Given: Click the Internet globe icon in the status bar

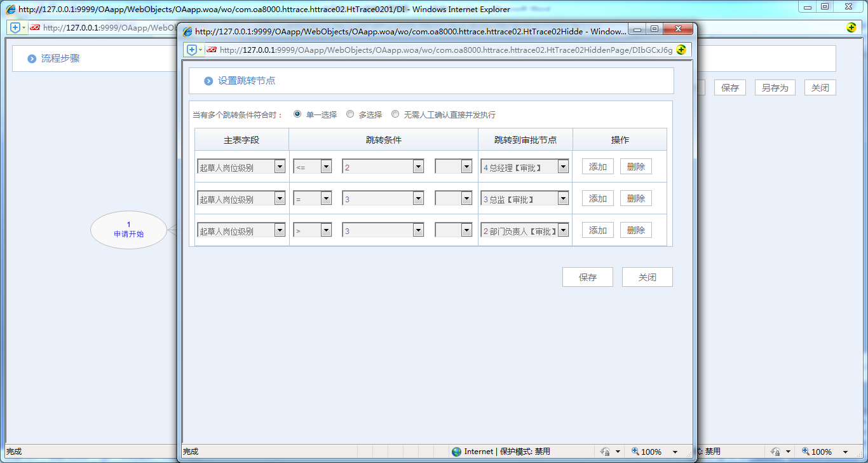Looking at the screenshot, I should [456, 452].
